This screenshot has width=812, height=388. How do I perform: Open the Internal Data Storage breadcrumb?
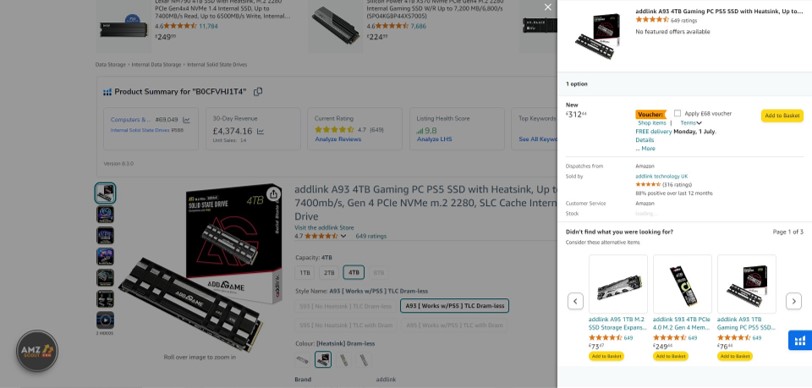click(156, 65)
